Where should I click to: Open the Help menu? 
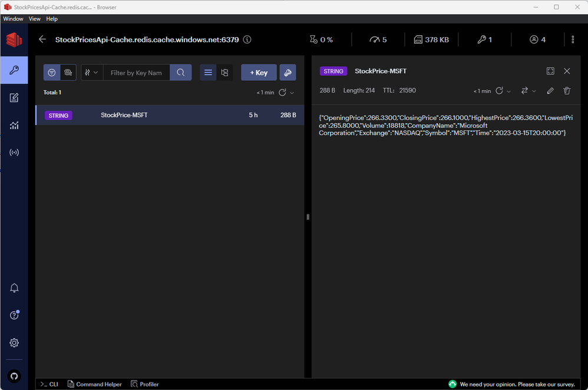click(x=52, y=19)
